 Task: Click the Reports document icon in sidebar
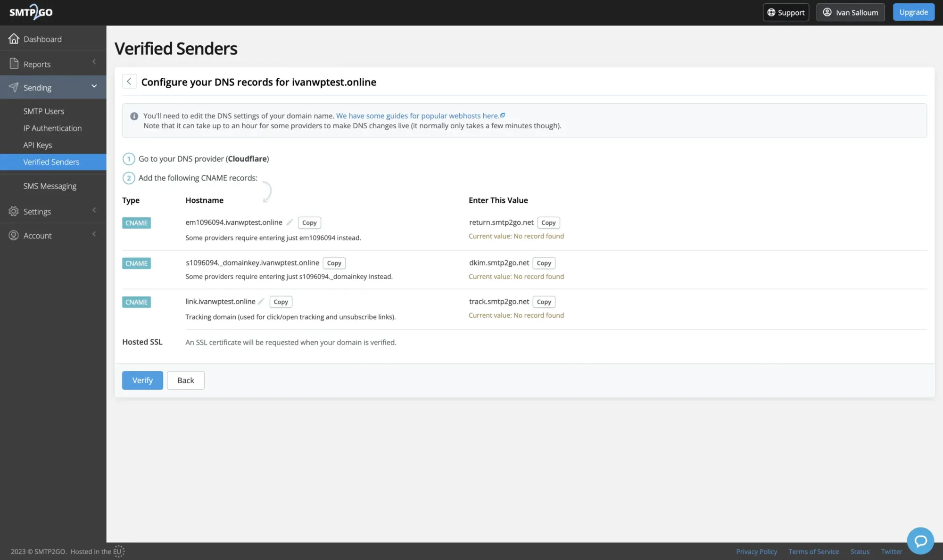14,63
